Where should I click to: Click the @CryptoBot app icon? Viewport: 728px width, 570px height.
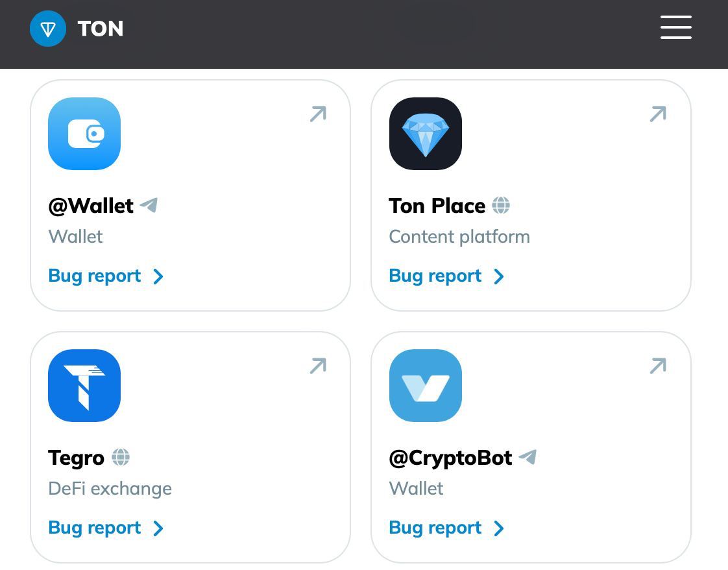(x=425, y=386)
